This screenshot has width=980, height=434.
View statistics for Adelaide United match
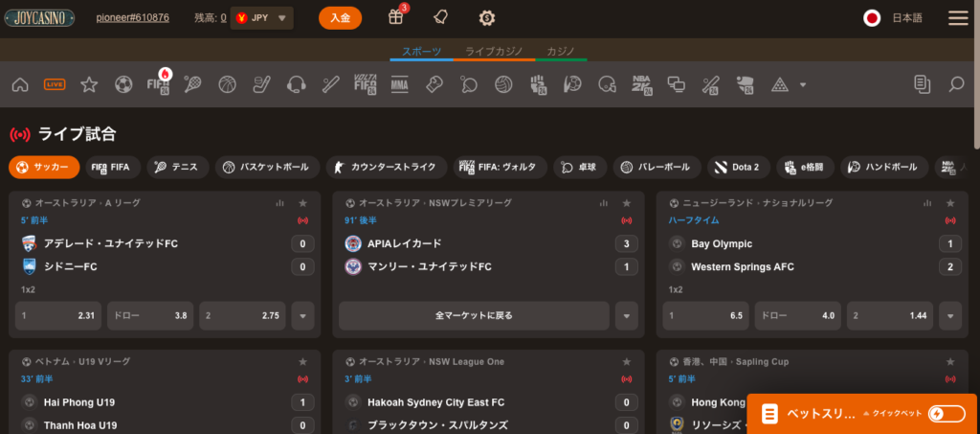tap(280, 203)
